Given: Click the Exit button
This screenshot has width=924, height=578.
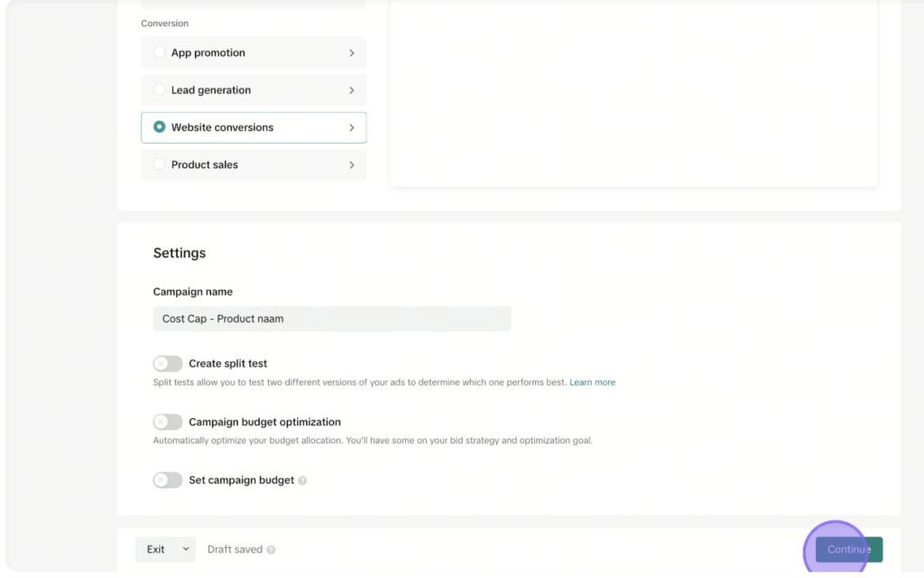Looking at the screenshot, I should (x=155, y=549).
